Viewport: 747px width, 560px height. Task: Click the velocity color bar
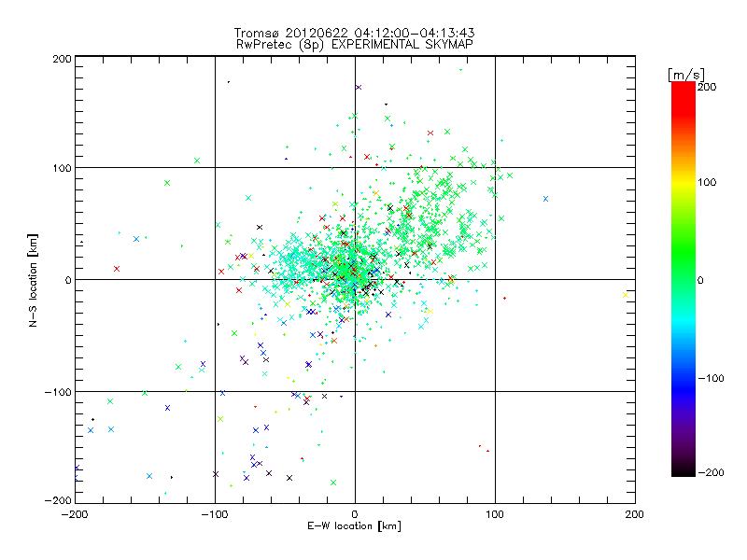pos(684,279)
